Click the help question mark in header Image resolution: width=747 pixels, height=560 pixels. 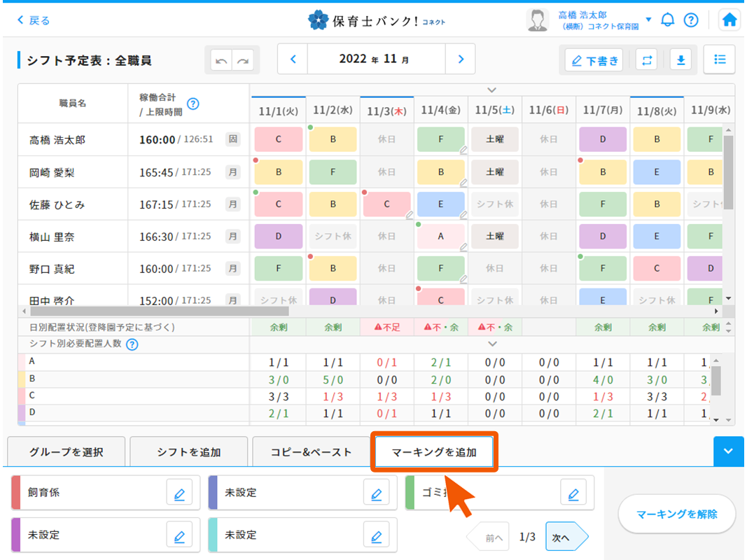pos(691,20)
